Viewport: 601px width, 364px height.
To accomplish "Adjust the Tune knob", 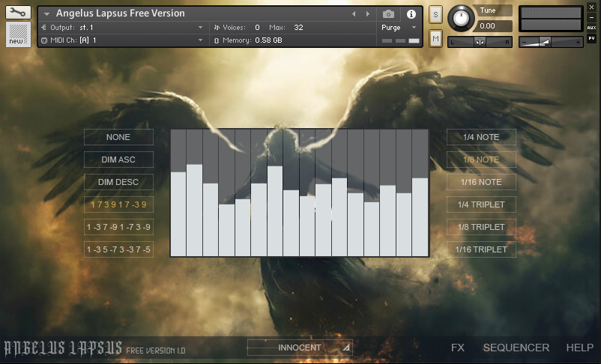I will pyautogui.click(x=461, y=18).
